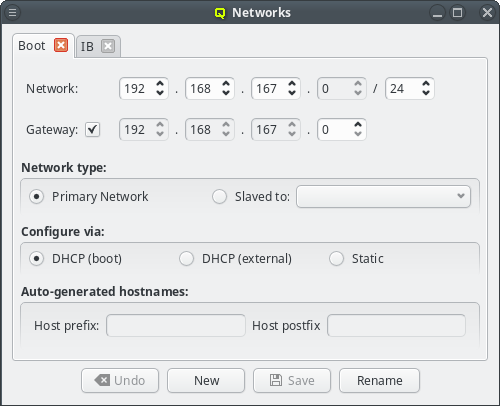
Task: Click the Host prefix input field
Action: 176,326
